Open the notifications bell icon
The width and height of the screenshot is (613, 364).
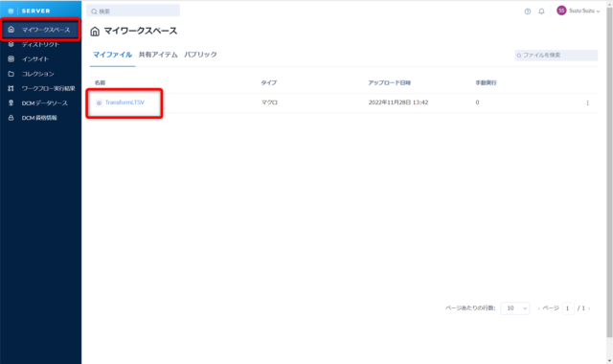pyautogui.click(x=541, y=11)
